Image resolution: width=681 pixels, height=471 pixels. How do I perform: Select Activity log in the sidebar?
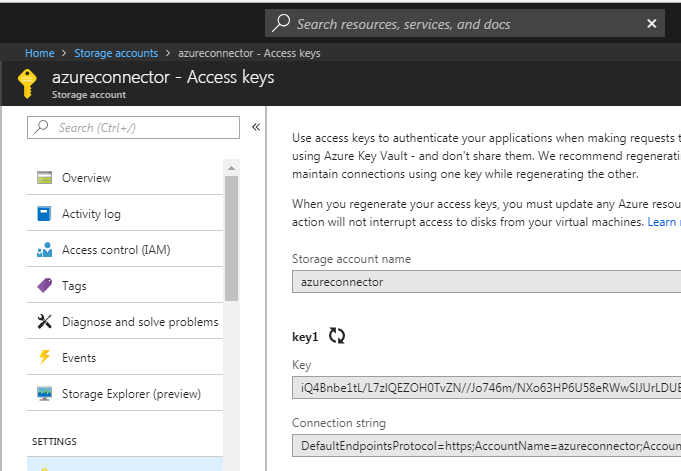click(91, 214)
